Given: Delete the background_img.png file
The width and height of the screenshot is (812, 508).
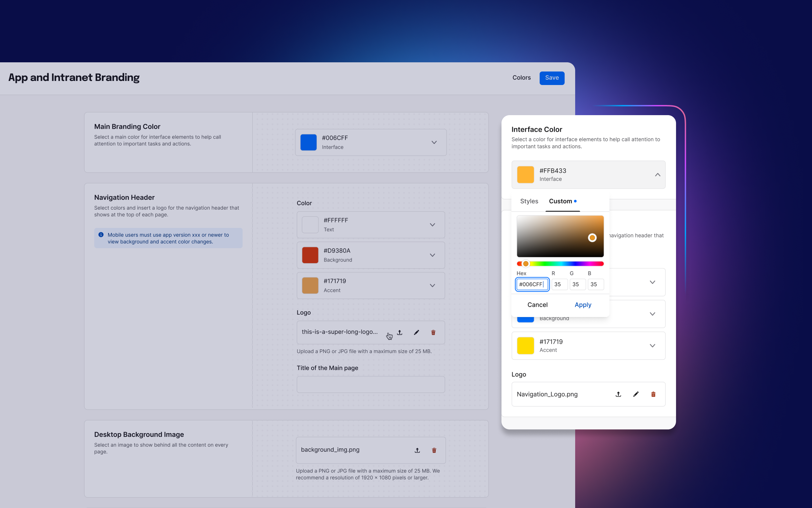Looking at the screenshot, I should (434, 450).
